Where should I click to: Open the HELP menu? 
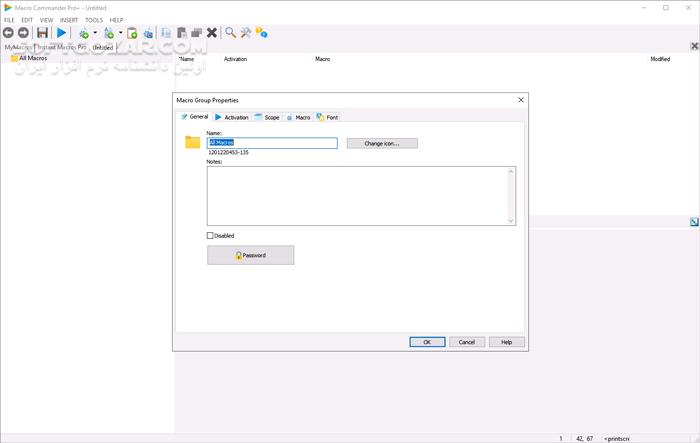coord(117,20)
